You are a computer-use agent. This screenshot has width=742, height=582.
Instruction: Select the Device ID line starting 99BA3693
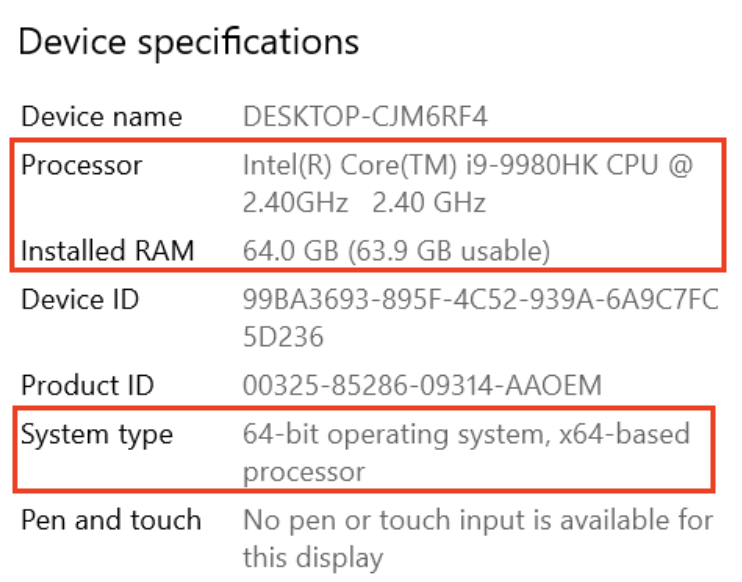click(x=480, y=298)
